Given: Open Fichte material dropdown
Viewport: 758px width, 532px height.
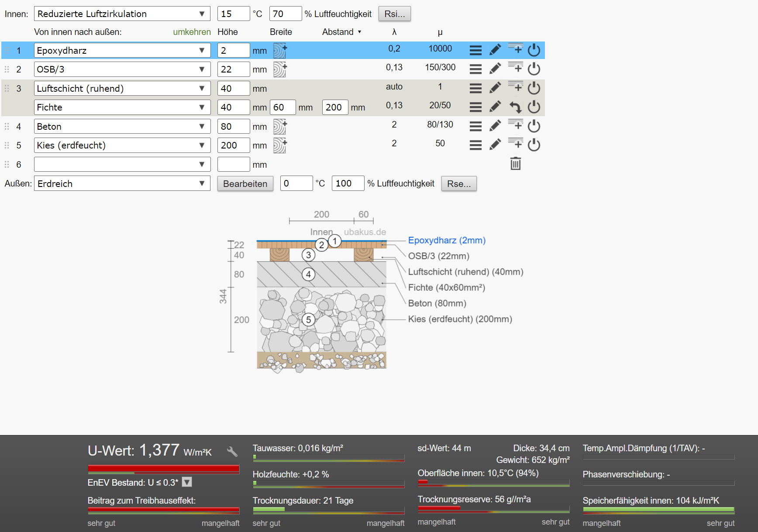Looking at the screenshot, I should click(x=122, y=107).
